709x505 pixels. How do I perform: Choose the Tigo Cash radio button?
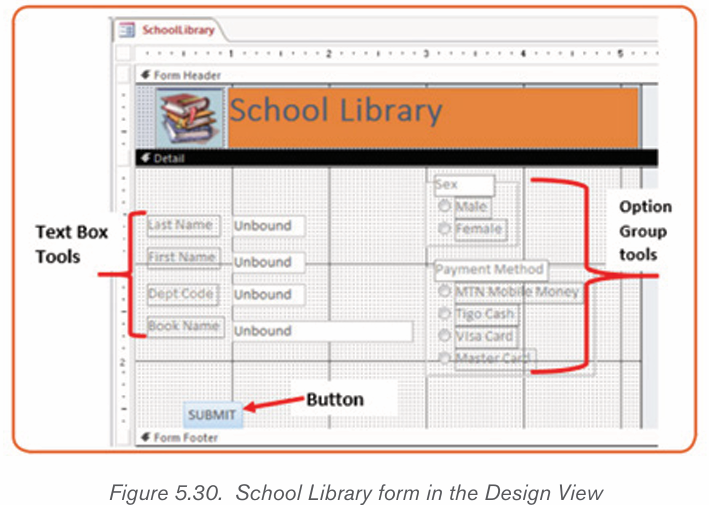click(444, 313)
